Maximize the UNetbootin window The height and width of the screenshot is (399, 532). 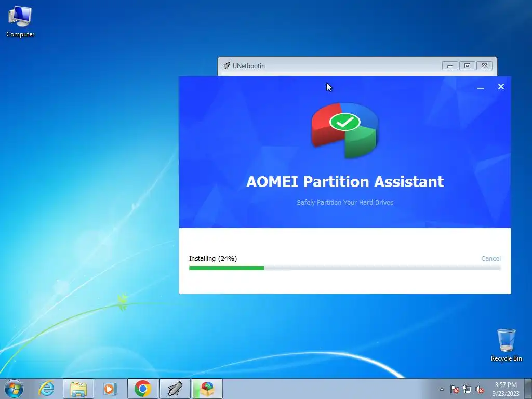click(467, 66)
